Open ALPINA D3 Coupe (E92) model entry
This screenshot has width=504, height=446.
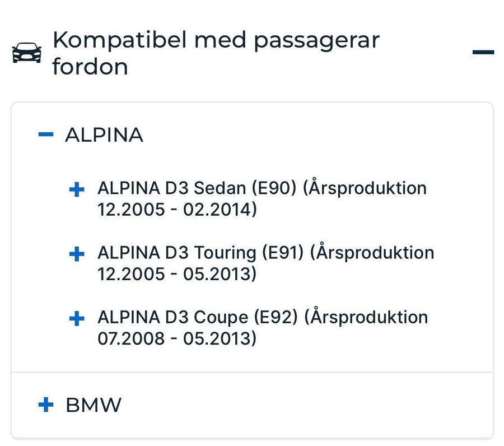click(x=263, y=328)
